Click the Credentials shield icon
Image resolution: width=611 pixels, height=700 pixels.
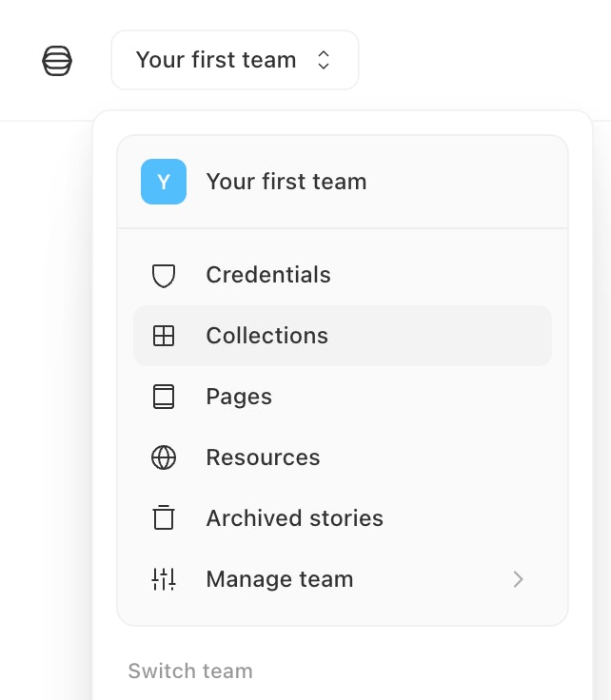(x=164, y=276)
